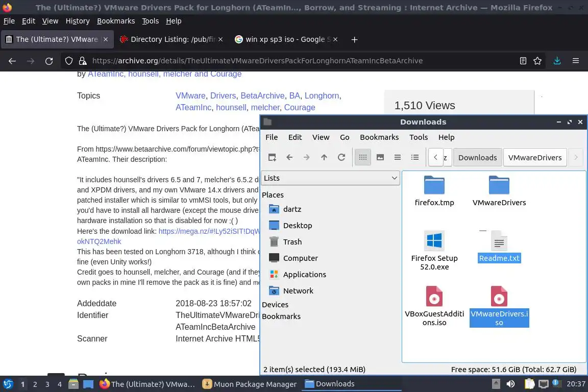Open the file manager View menu
588x392 pixels.
coord(321,137)
